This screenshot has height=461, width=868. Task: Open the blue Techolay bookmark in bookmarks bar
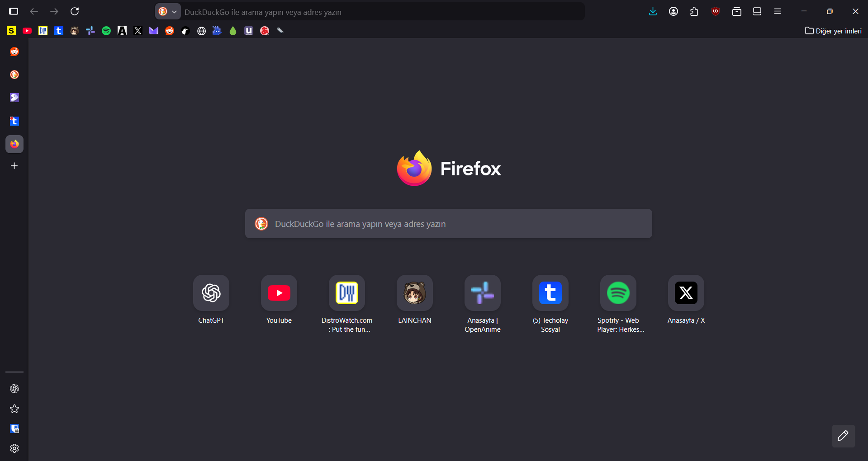[x=59, y=31]
